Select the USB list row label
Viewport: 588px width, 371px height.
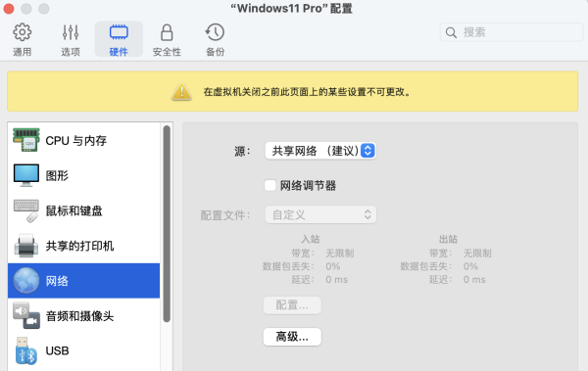[58, 350]
